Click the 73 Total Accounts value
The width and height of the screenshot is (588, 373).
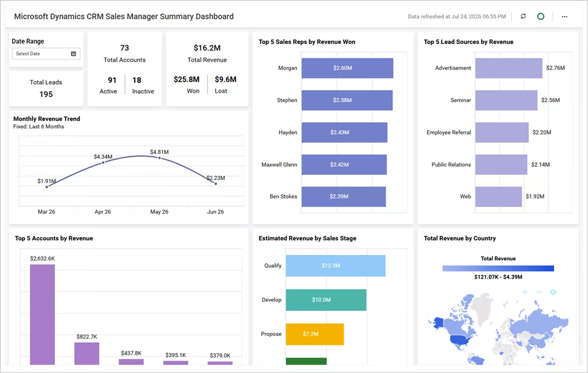(x=124, y=48)
